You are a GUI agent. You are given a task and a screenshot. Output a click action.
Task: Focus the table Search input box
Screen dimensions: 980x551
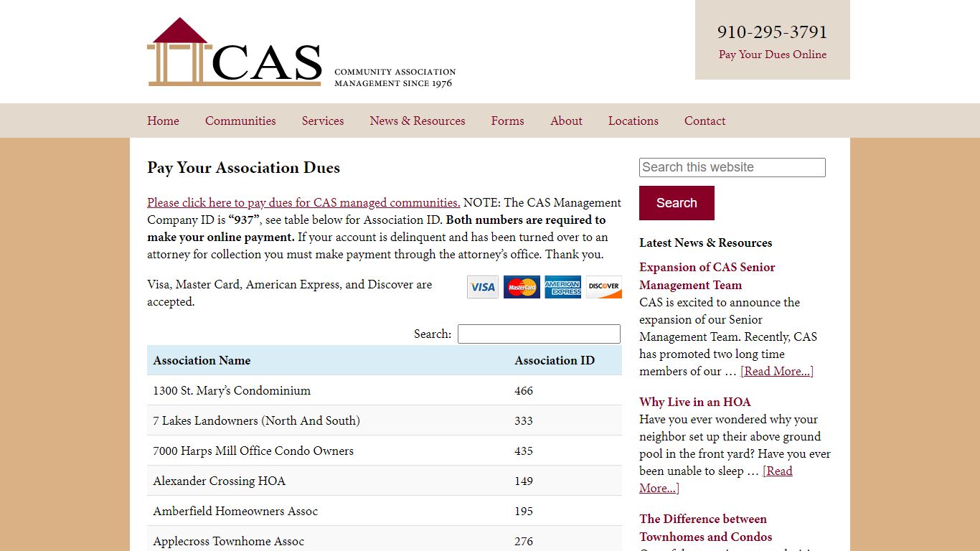point(539,334)
